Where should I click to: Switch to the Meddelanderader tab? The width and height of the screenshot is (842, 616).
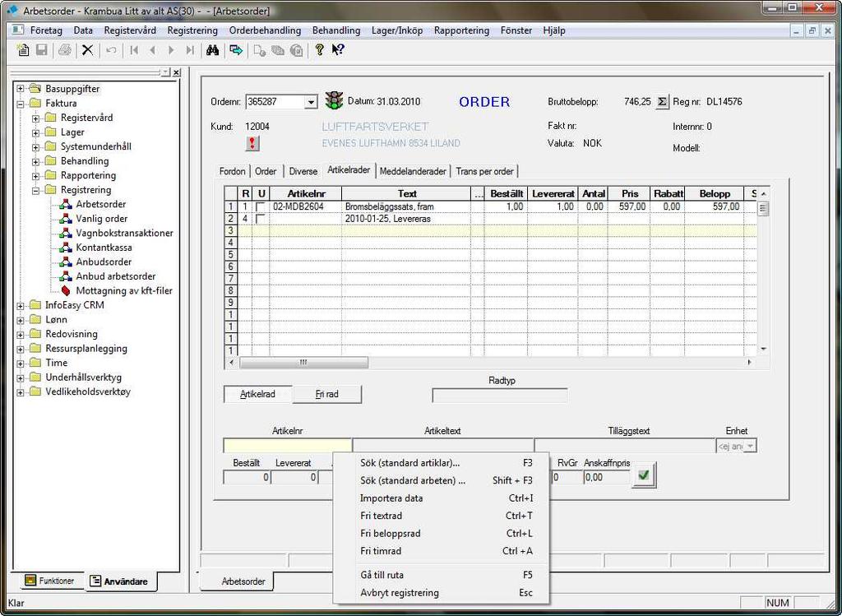coord(413,171)
